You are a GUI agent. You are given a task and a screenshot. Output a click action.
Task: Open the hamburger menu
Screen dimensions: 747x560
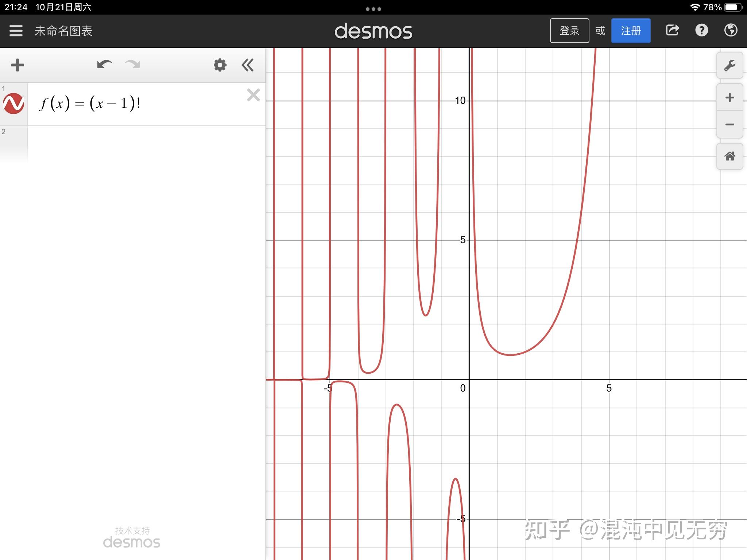click(x=16, y=31)
